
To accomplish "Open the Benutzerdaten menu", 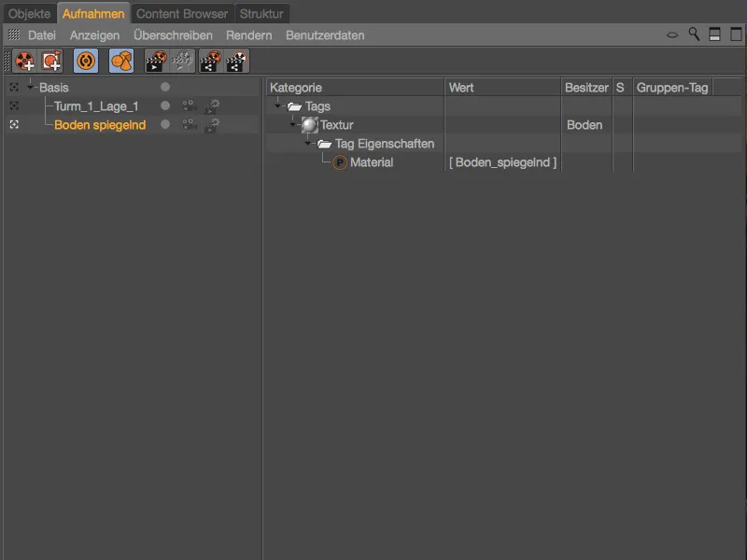I will pyautogui.click(x=325, y=35).
